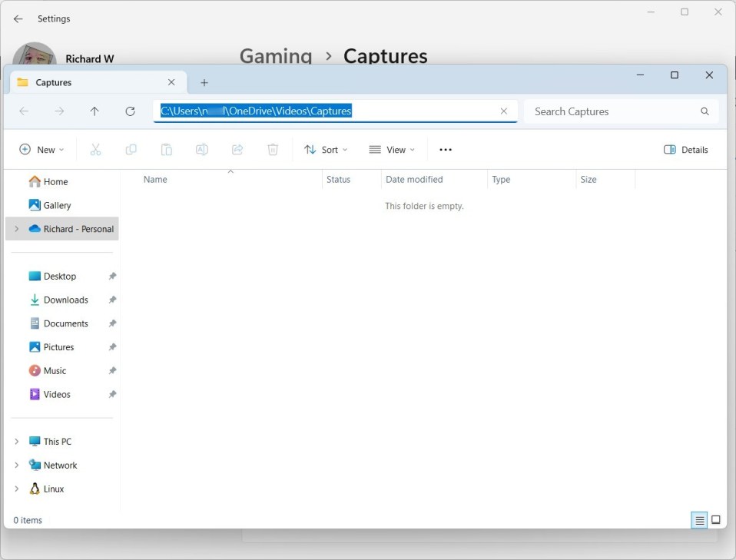Navigate back in File Explorer
Viewport: 736px width, 560px height.
click(x=24, y=111)
